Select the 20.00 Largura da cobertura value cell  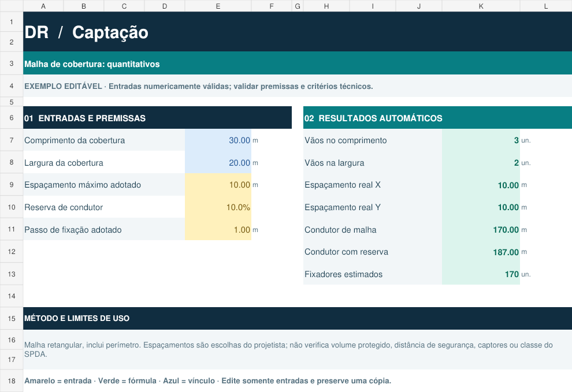click(x=218, y=163)
